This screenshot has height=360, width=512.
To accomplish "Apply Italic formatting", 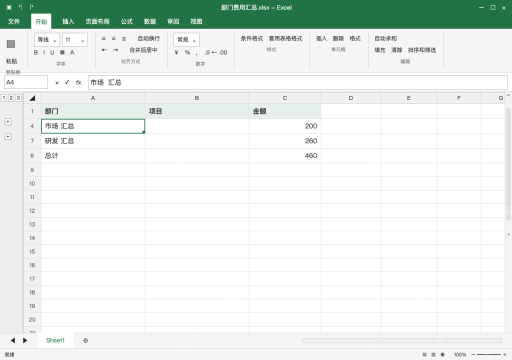I will [x=44, y=52].
